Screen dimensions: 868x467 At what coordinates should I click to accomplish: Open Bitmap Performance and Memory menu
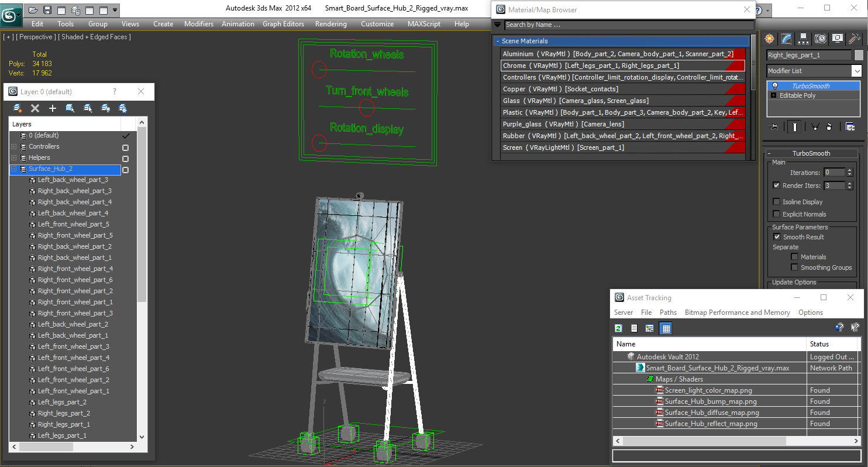point(738,313)
